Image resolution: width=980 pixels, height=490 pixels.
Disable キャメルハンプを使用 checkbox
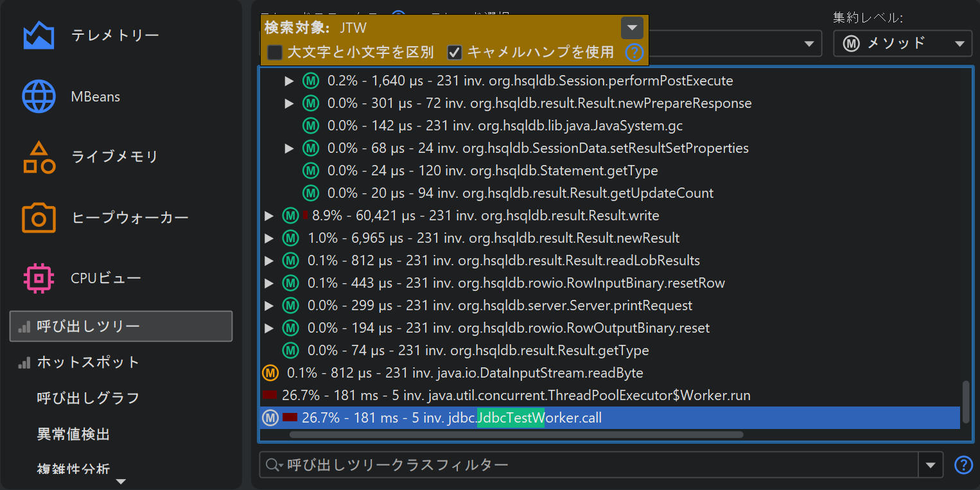(x=455, y=53)
